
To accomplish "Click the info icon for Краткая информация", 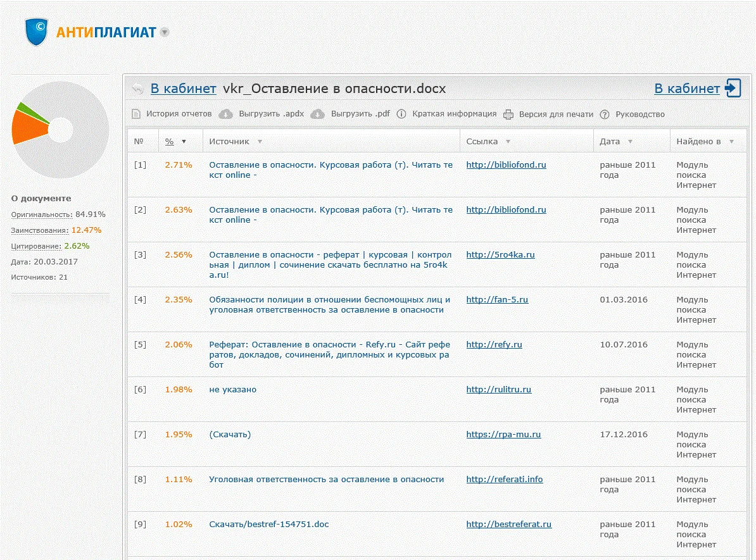I will tap(401, 115).
